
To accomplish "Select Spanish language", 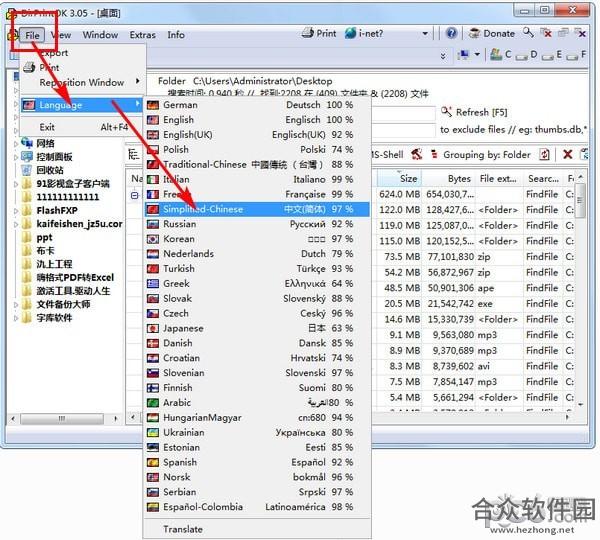I will click(x=256, y=463).
